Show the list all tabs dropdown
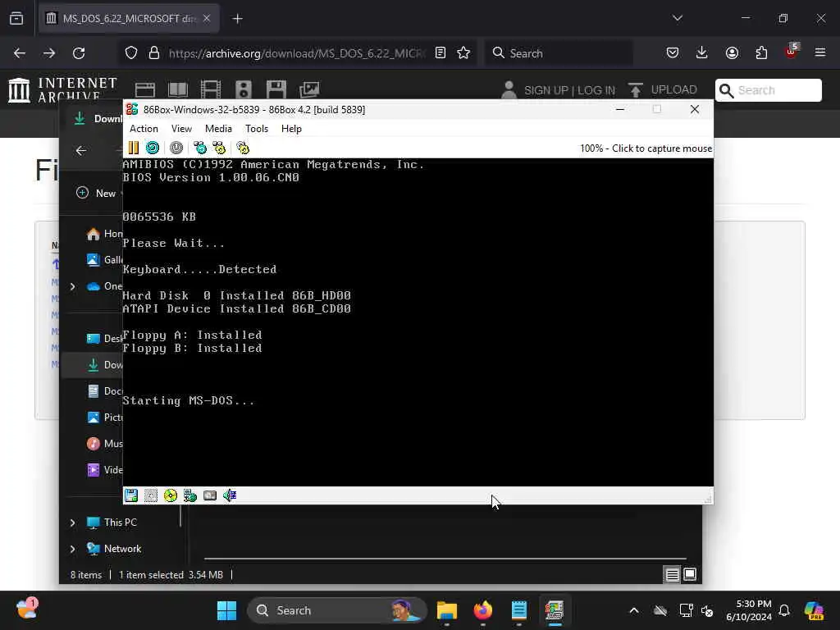The image size is (840, 630). pos(677,19)
